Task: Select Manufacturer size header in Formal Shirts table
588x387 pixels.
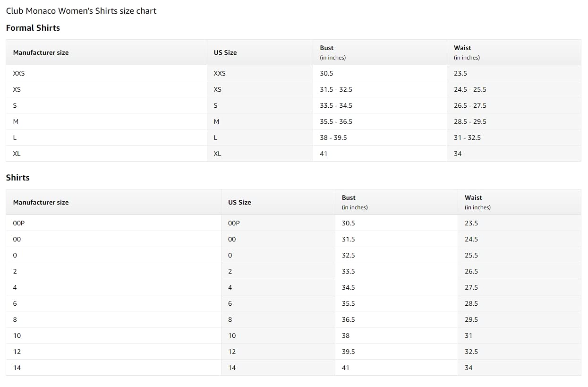Action: 106,52
